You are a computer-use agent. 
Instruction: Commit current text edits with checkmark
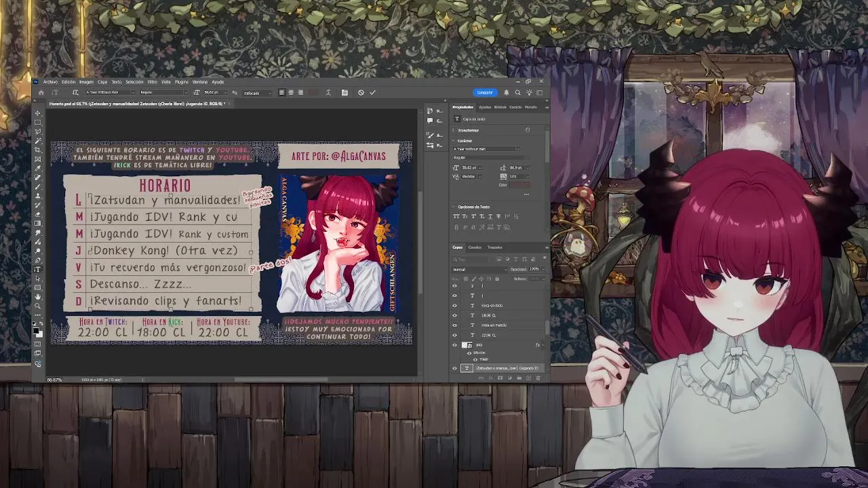coord(373,92)
